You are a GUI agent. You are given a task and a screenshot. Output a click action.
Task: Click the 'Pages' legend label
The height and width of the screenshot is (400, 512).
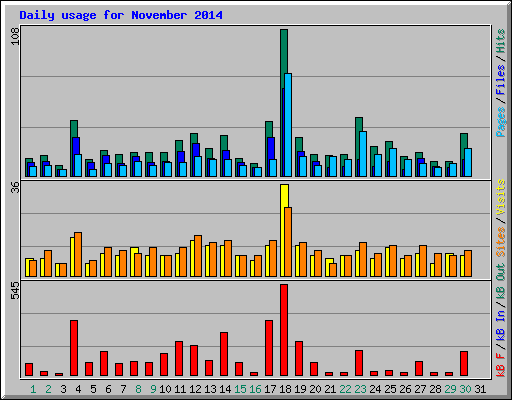tap(501, 122)
